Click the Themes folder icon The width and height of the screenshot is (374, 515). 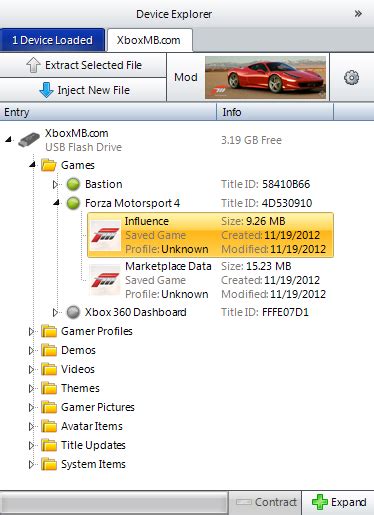pyautogui.click(x=49, y=388)
